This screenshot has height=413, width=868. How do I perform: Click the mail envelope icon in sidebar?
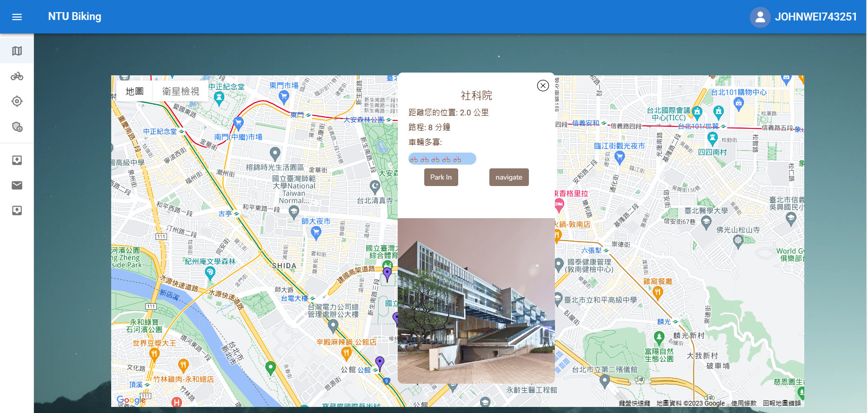[17, 186]
